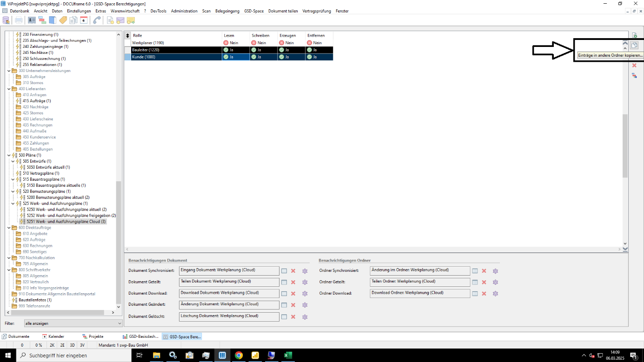
Task: Switch to the GSD-Basisdash tab
Action: (x=140, y=336)
